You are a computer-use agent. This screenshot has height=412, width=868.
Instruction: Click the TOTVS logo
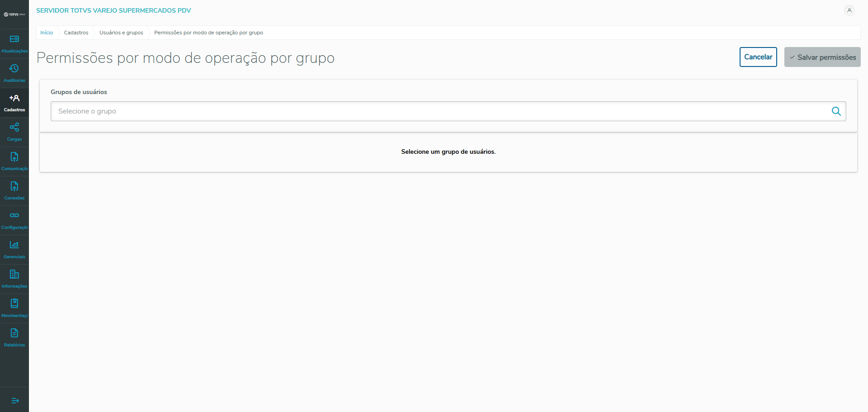[14, 14]
